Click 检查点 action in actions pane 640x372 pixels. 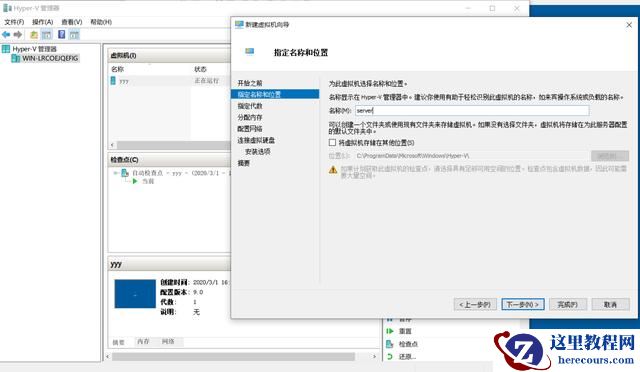[408, 344]
